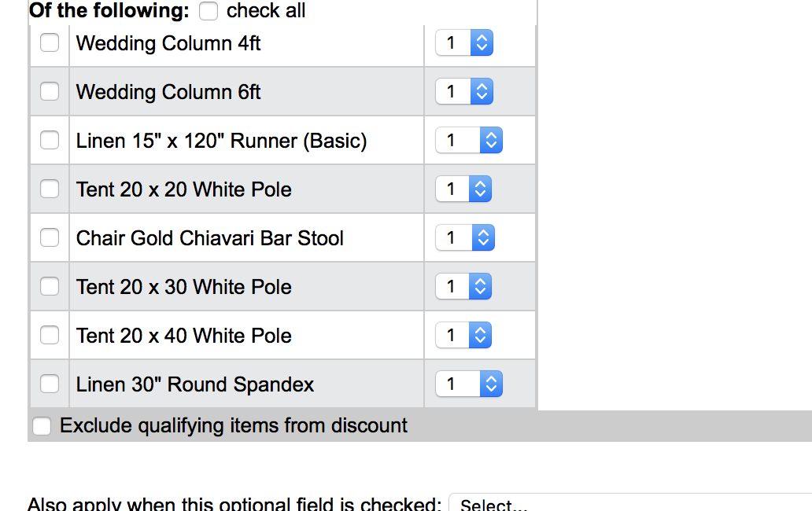
Task: Check the Linen 30" Round Spandex checkbox
Action: (50, 384)
